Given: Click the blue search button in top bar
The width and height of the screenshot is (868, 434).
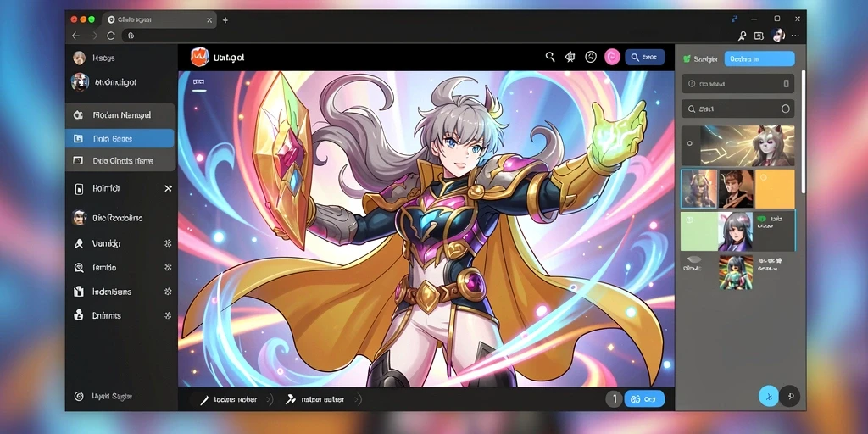Looking at the screenshot, I should pos(644,57).
